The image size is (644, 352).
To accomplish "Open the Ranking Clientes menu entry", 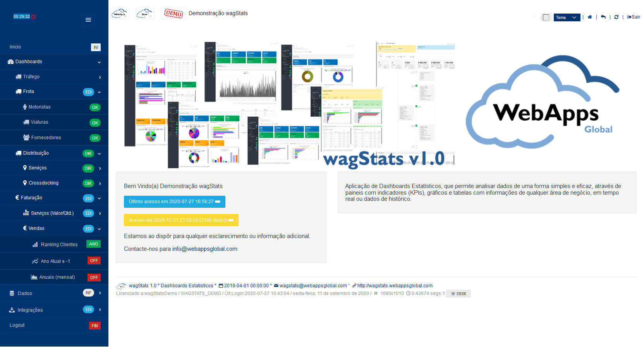I will click(54, 244).
